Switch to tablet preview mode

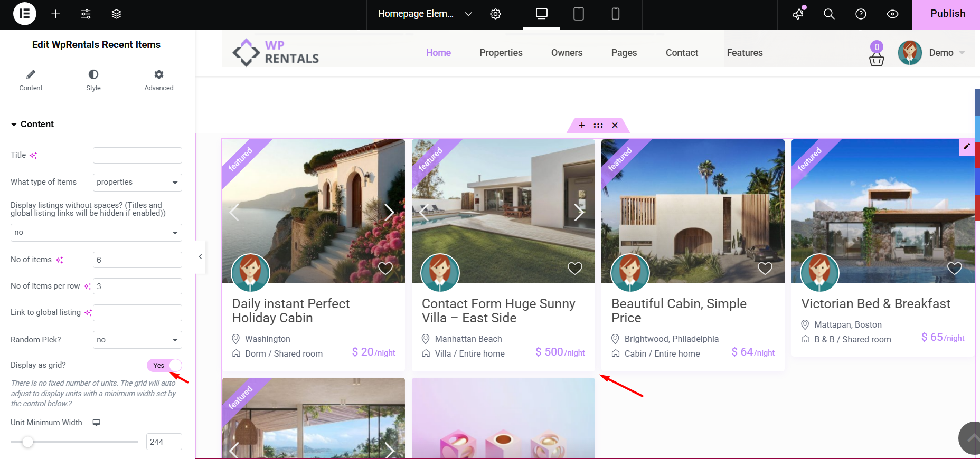point(579,14)
